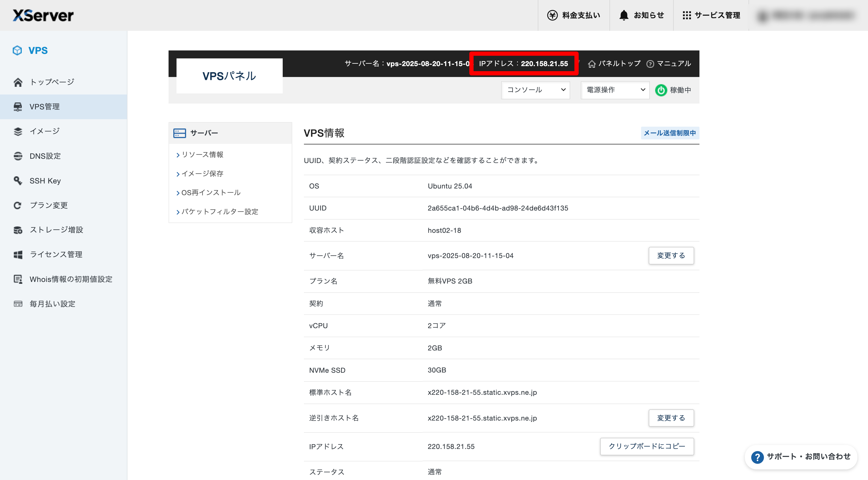Click the refresh icon for プラン変更
Viewport: 868px width, 480px height.
(18, 205)
